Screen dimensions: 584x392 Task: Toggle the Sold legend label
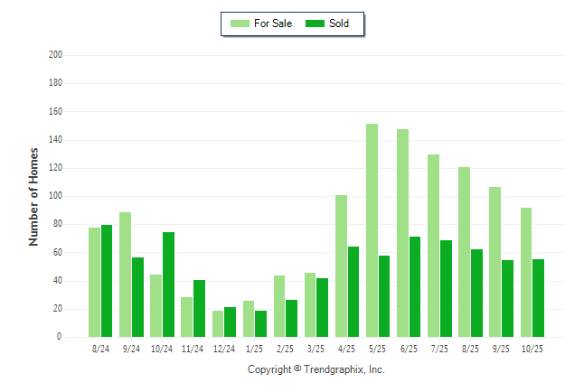(x=339, y=23)
